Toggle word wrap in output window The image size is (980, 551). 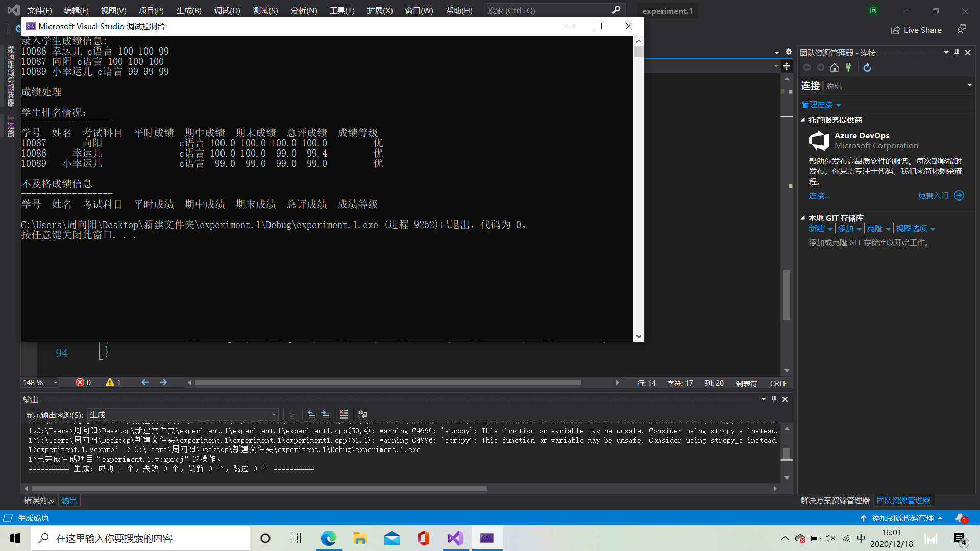tap(363, 414)
